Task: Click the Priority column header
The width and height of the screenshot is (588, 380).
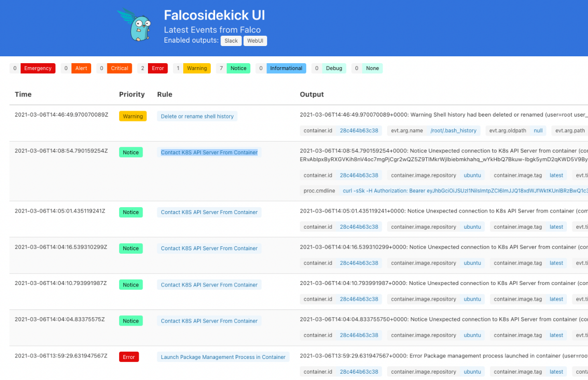Action: [x=132, y=95]
